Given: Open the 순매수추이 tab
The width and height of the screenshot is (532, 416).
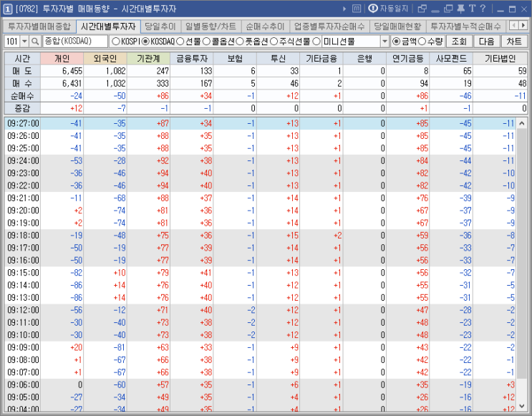Looking at the screenshot, I should pyautogui.click(x=266, y=26).
